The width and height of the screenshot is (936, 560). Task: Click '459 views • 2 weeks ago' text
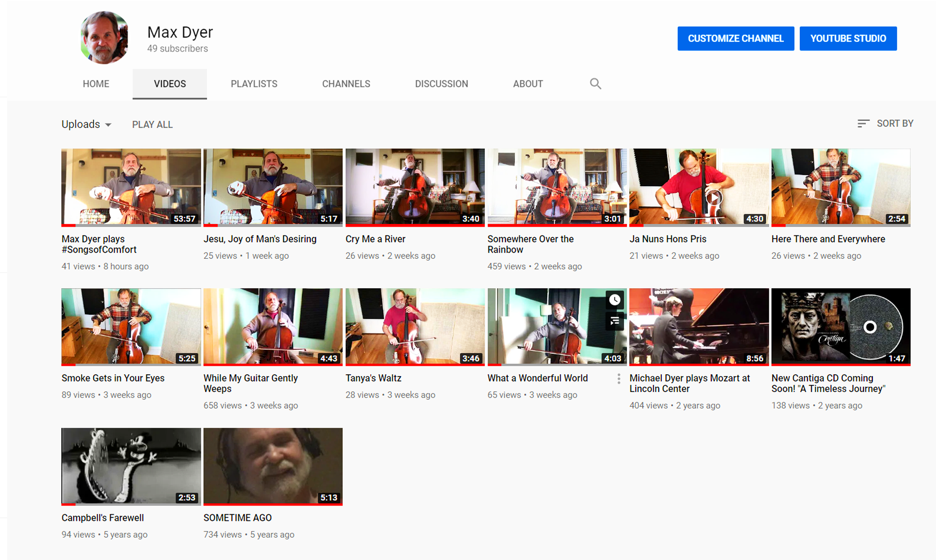coord(534,266)
